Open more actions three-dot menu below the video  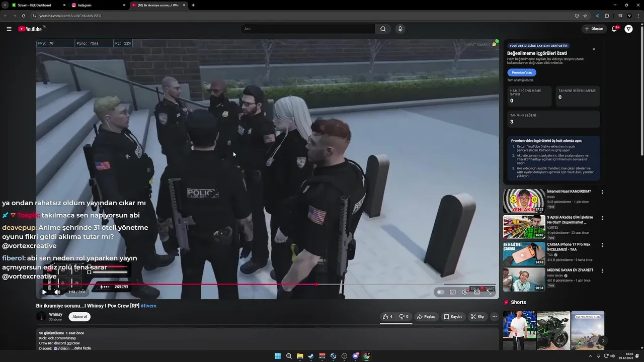(495, 317)
